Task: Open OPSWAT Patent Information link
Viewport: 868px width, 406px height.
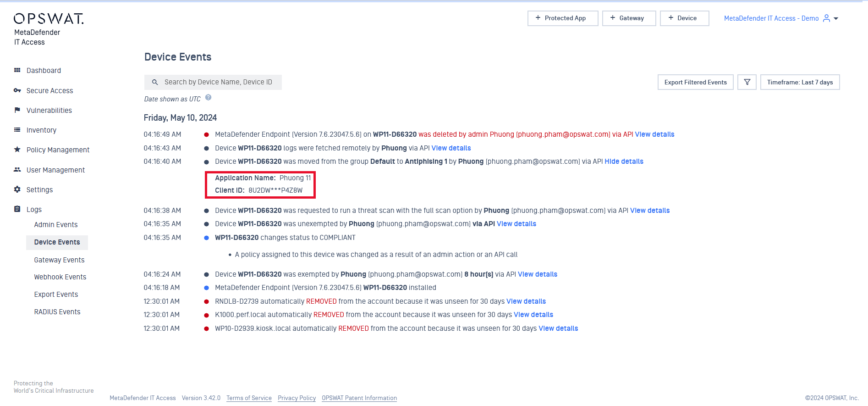Action: [359, 398]
